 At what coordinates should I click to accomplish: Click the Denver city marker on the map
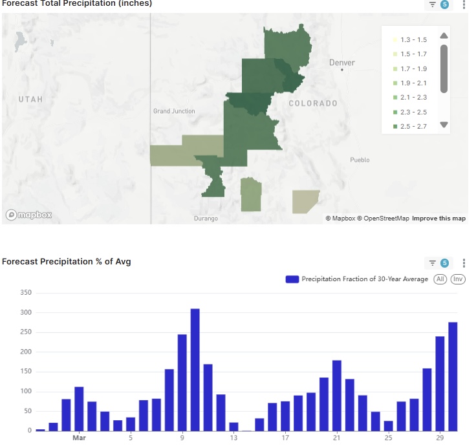pyautogui.click(x=342, y=69)
